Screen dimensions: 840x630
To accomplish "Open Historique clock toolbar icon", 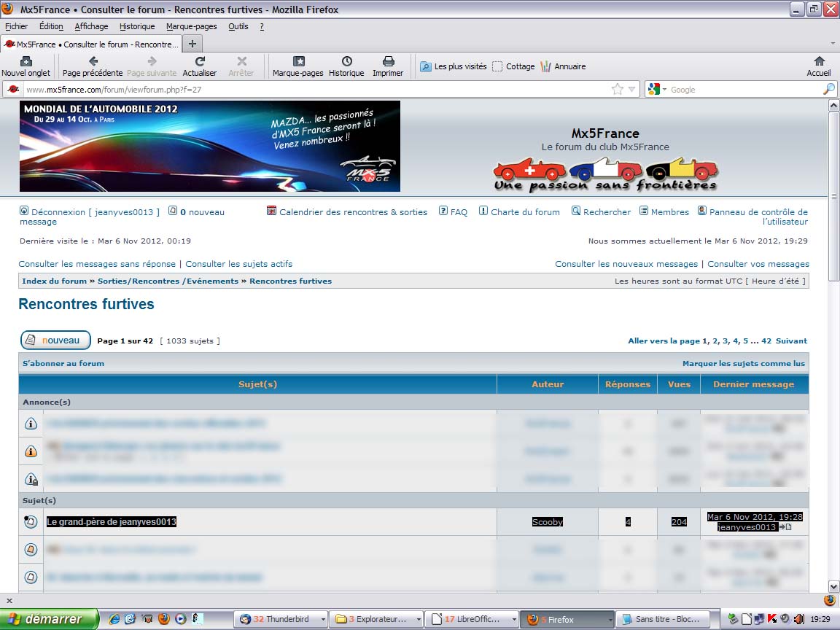I will [x=346, y=62].
